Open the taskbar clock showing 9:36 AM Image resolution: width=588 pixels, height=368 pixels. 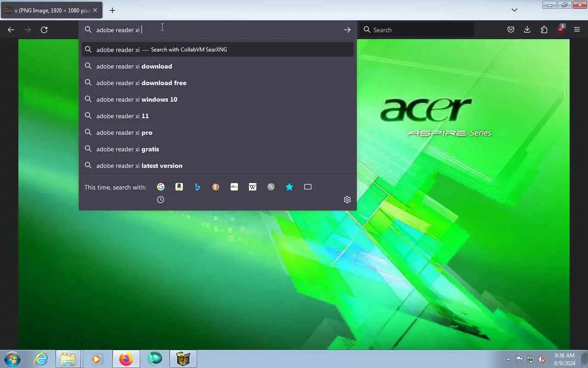pos(565,359)
